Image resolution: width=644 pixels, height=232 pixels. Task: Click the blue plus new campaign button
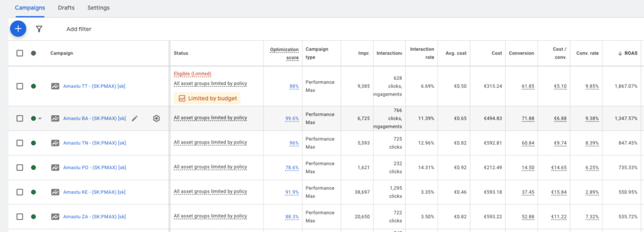point(18,29)
